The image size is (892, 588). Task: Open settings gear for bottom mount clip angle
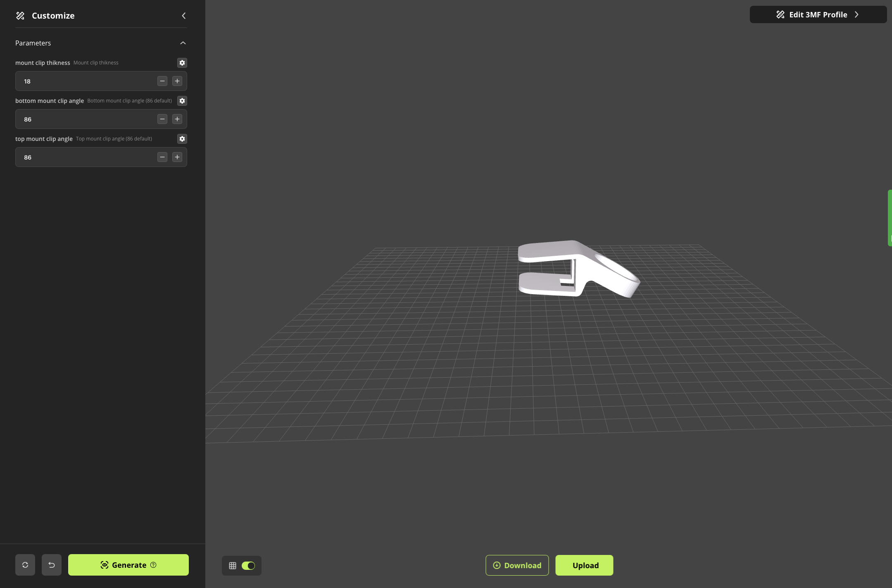(x=182, y=101)
